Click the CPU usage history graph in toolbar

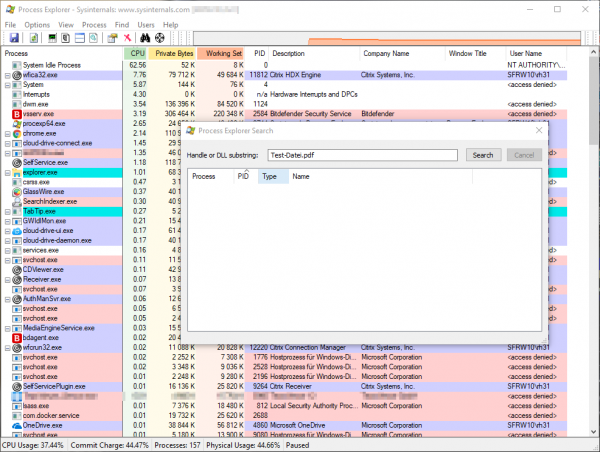click(x=387, y=38)
